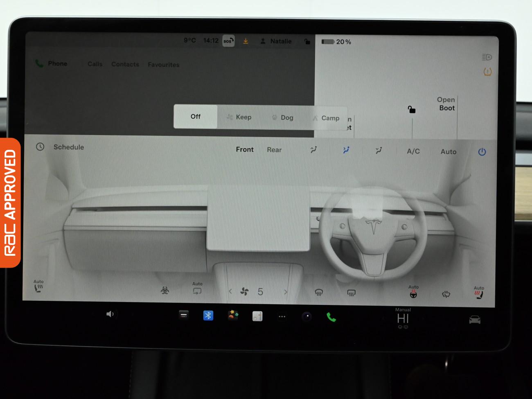Enable air recirculation
Screen dimensions: 532x399
pyautogui.click(x=197, y=291)
